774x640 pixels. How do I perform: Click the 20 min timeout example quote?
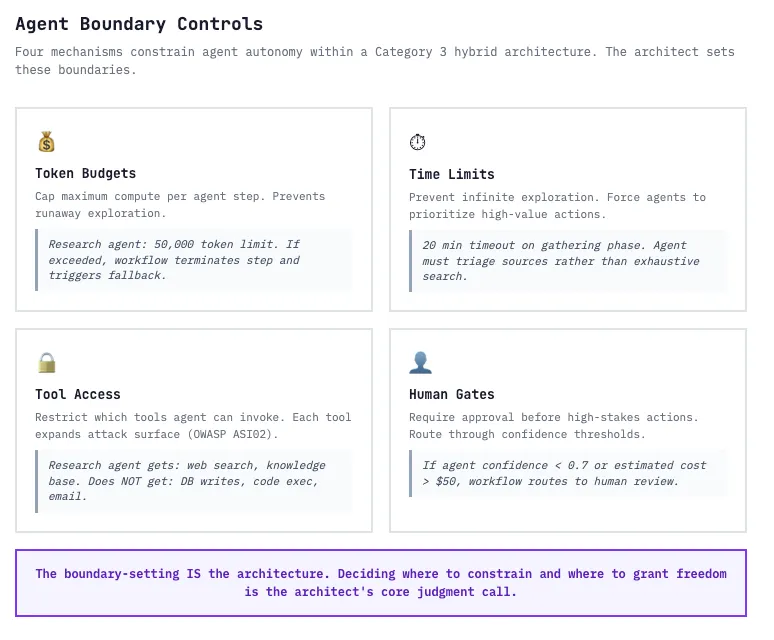568,261
